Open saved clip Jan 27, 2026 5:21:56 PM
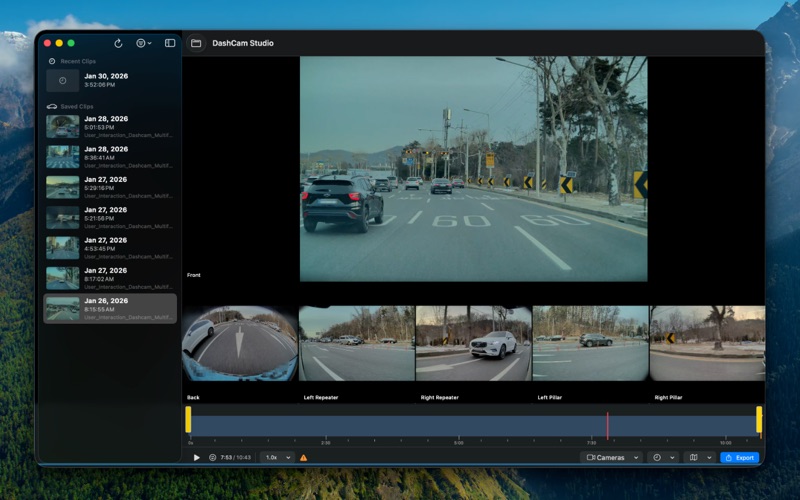This screenshot has width=800, height=500. 110,218
